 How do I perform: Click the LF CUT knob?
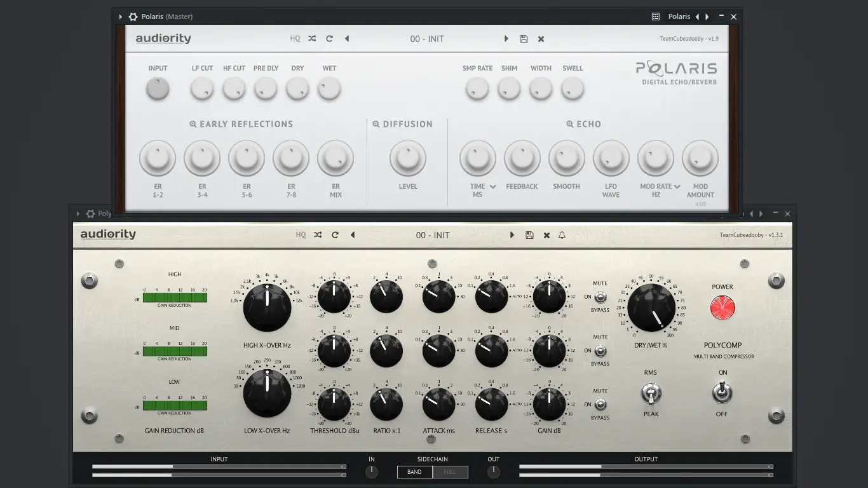pos(202,89)
